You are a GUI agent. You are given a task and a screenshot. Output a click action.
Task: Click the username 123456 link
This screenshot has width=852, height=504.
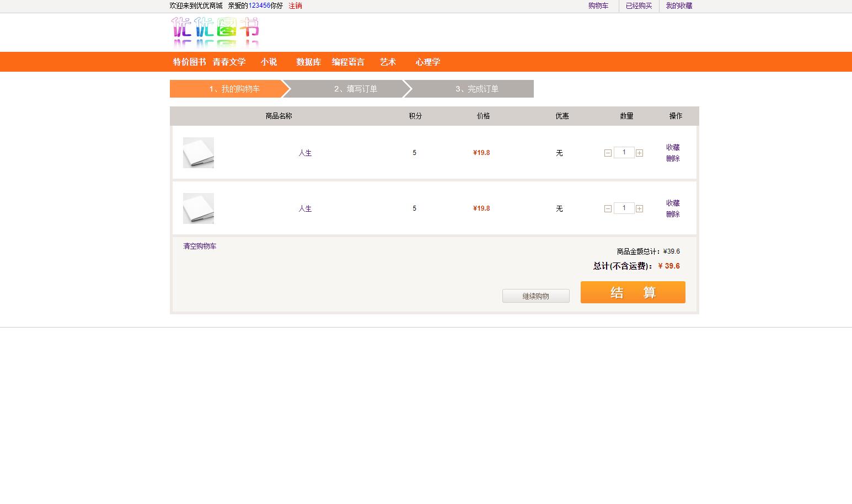point(259,6)
